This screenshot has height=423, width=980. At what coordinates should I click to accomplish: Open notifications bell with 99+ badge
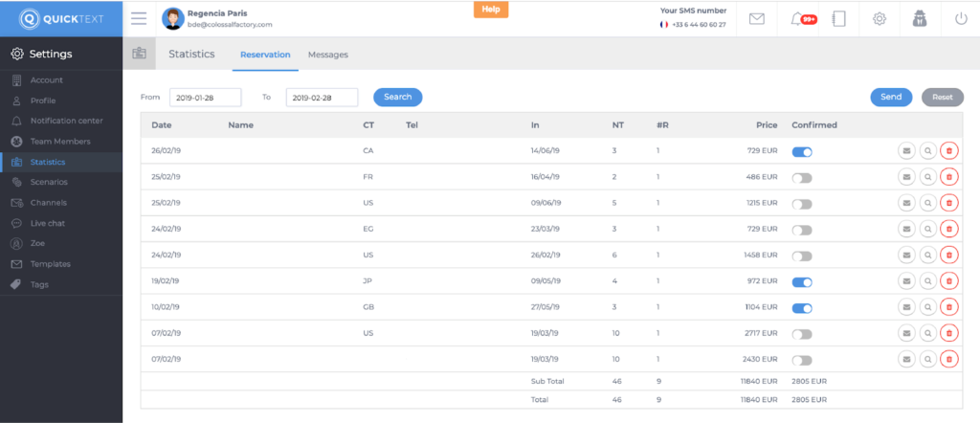click(800, 18)
